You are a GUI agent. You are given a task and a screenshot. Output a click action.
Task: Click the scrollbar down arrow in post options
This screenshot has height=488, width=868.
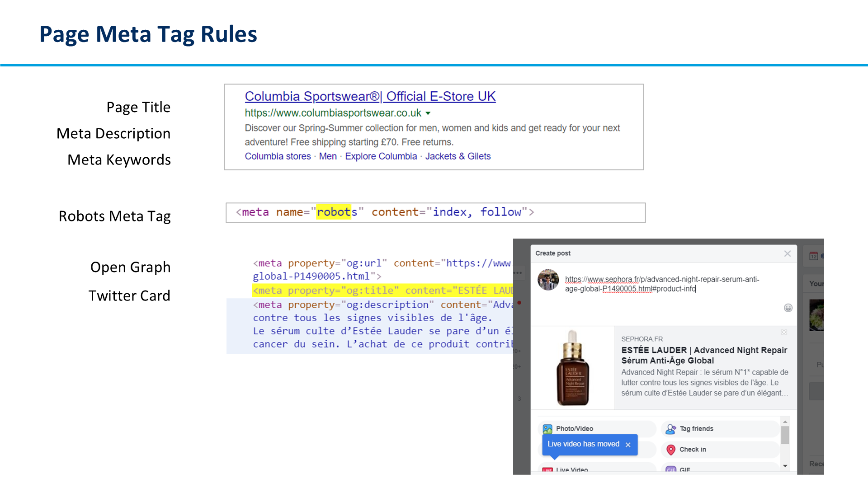tap(785, 466)
